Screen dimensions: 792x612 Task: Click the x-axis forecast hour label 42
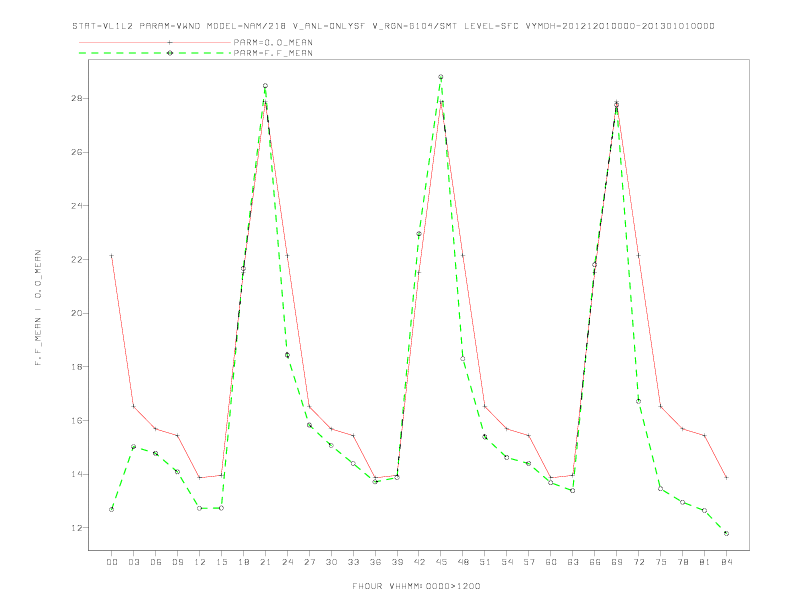(419, 562)
